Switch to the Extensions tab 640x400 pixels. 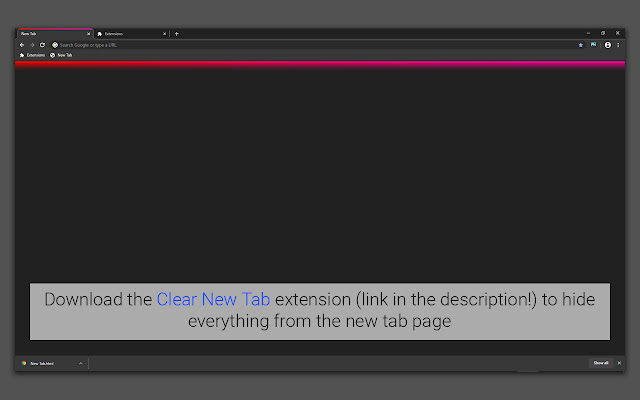[x=131, y=34]
